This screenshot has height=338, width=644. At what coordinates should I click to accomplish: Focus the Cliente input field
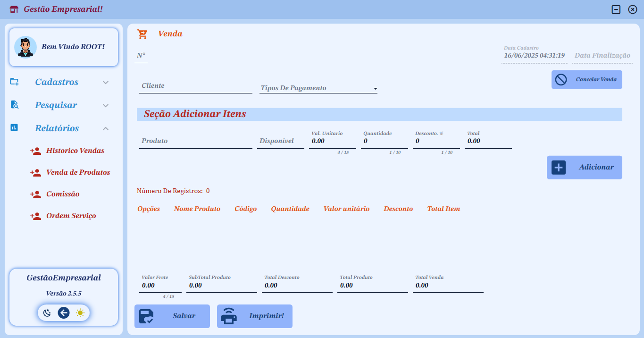[x=196, y=86]
